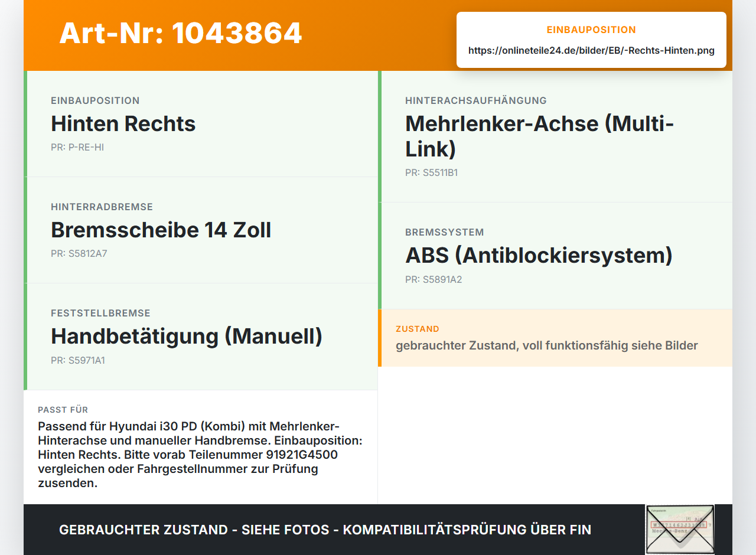Screen dimensions: 756x555
Task: Click the Hinterachsaufhängung label
Action: pyautogui.click(x=476, y=100)
